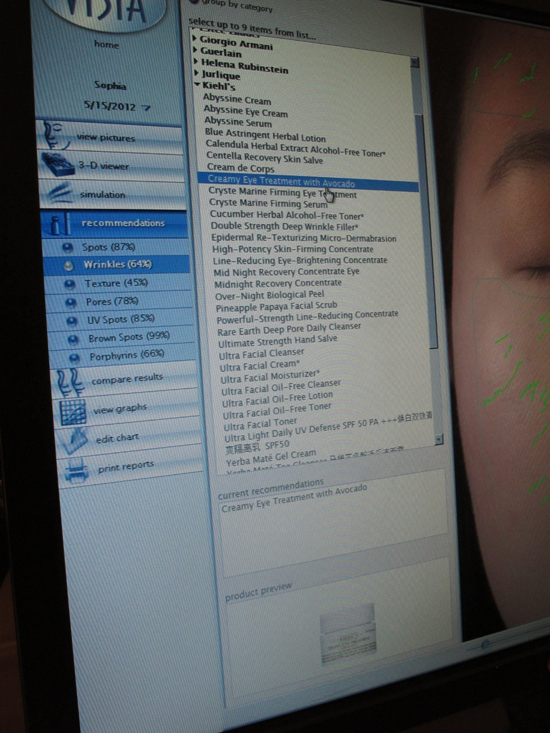Select the UV Spots (85%) radio bullet
This screenshot has height=733, width=550.
(72, 321)
